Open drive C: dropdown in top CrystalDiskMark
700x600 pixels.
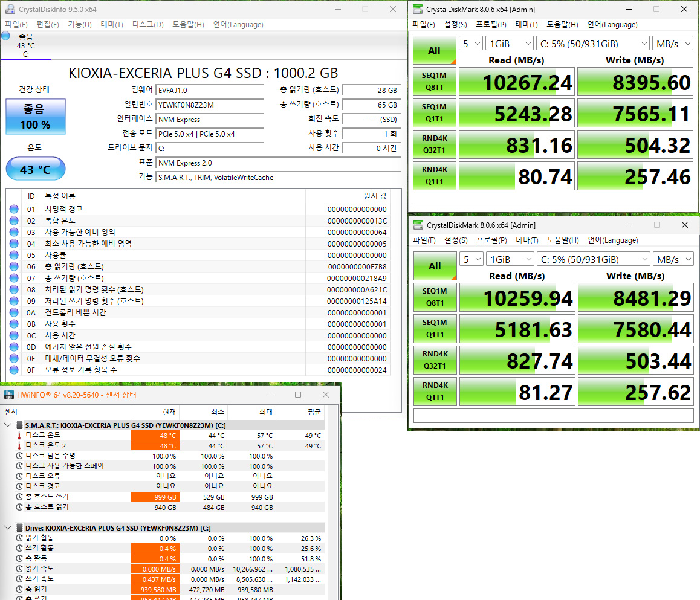pyautogui.click(x=593, y=44)
